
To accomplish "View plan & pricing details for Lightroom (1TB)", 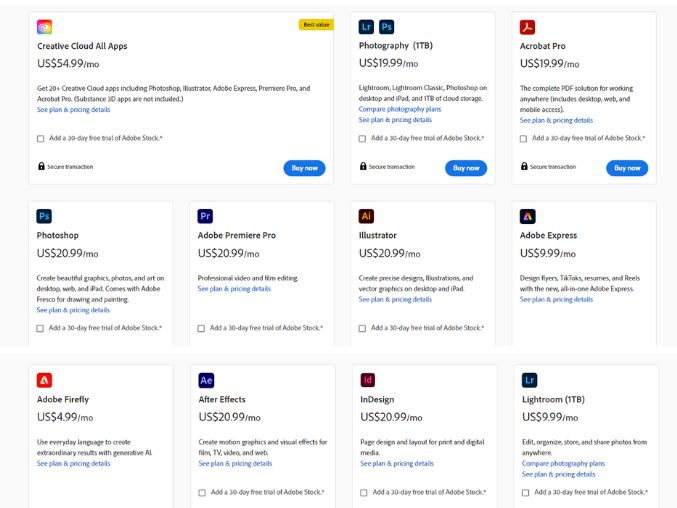I will click(558, 474).
